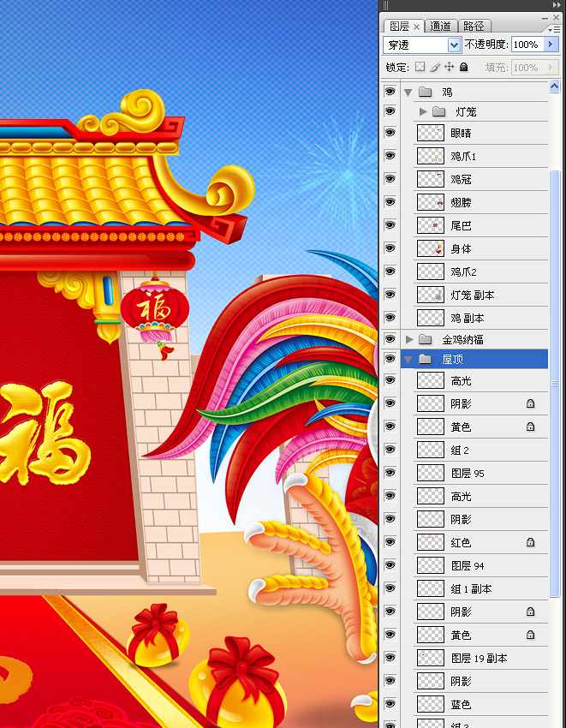Close the 图层 tab with its x

416,27
